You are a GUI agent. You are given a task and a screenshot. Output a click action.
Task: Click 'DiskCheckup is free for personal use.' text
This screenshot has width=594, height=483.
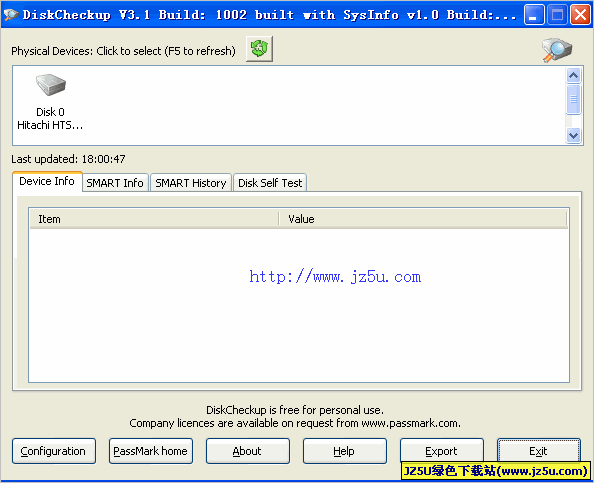pos(295,410)
